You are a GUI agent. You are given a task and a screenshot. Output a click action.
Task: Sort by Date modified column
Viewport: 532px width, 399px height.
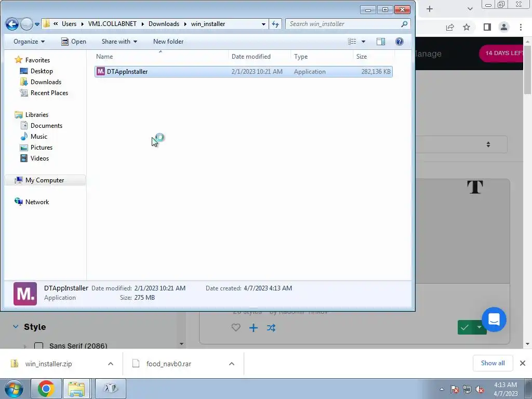point(260,57)
